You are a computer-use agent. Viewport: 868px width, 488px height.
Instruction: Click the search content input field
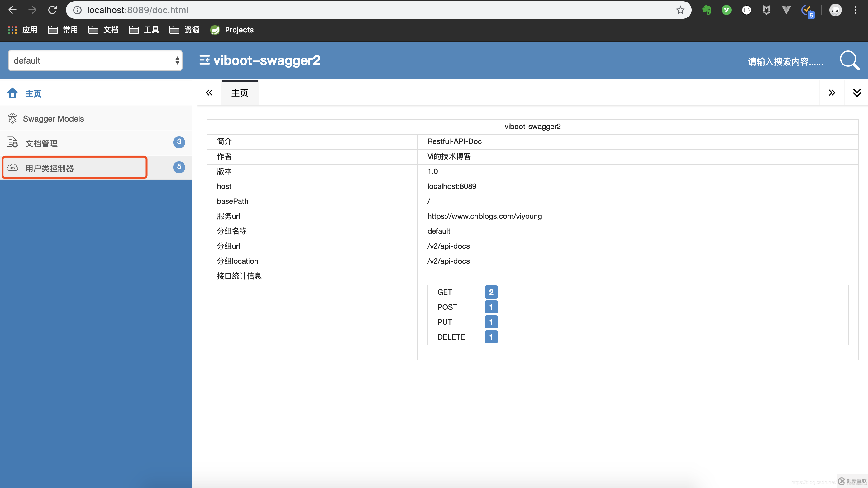[785, 62]
